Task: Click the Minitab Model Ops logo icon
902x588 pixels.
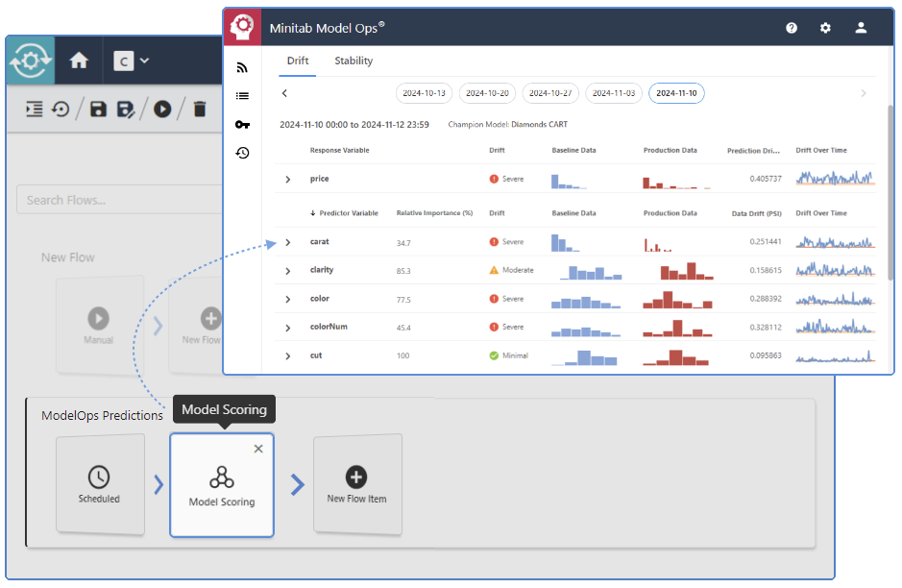Action: click(242, 27)
